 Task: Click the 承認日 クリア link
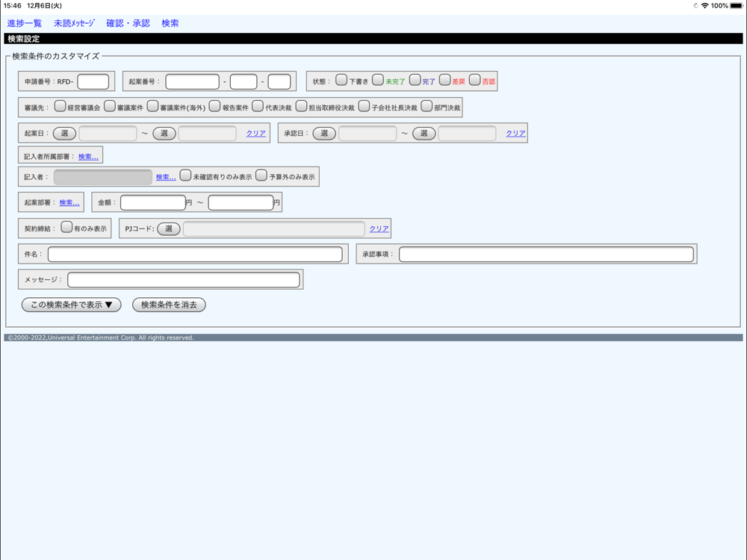tap(515, 134)
